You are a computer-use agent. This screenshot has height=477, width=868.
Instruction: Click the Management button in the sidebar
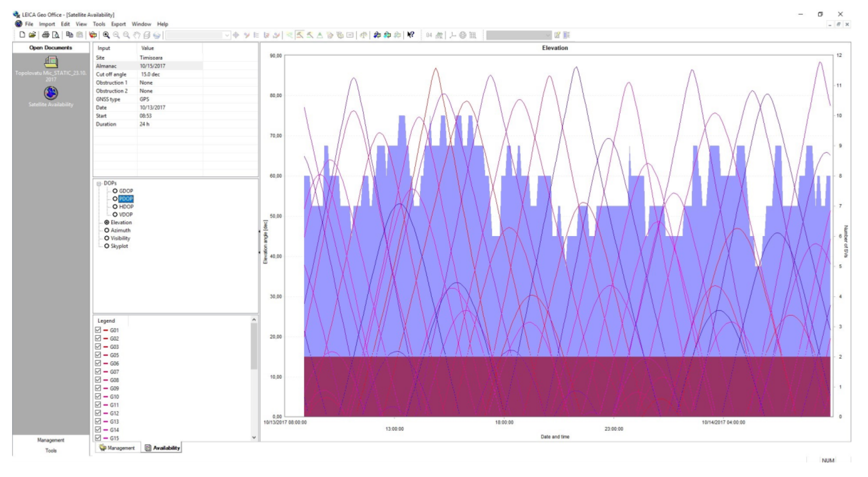coord(51,440)
